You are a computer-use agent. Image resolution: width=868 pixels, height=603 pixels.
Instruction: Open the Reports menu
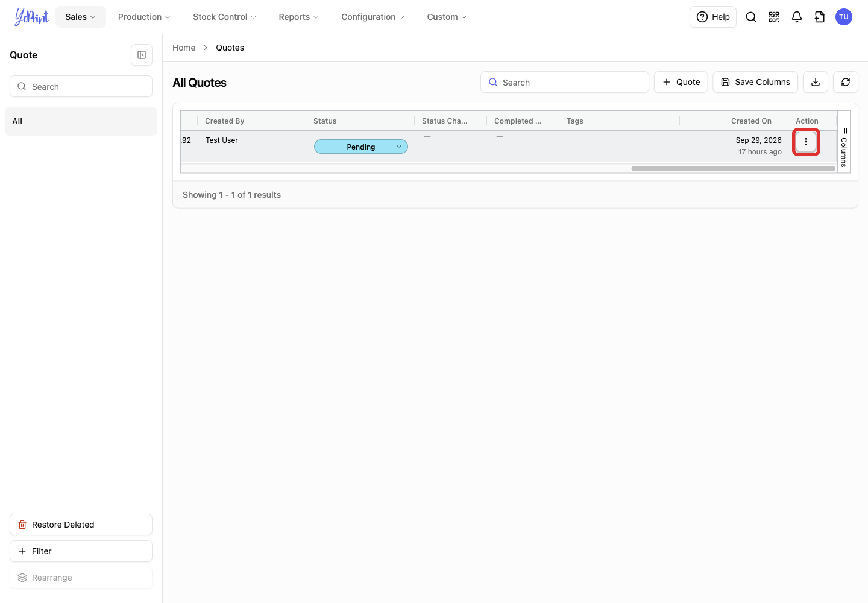tap(298, 17)
